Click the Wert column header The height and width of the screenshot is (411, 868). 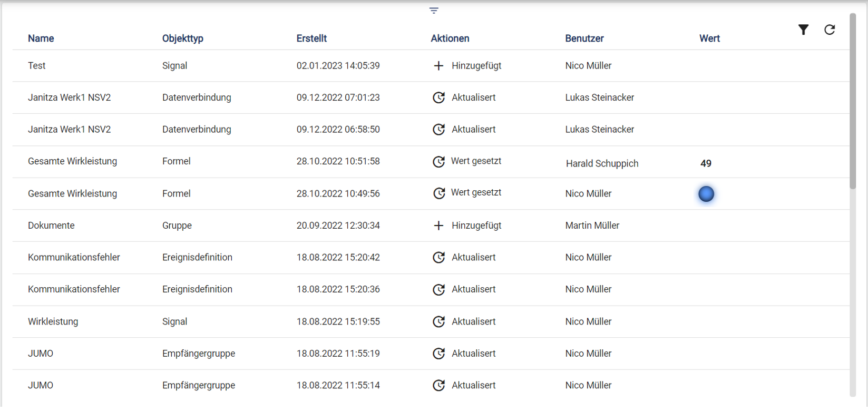[x=709, y=38]
